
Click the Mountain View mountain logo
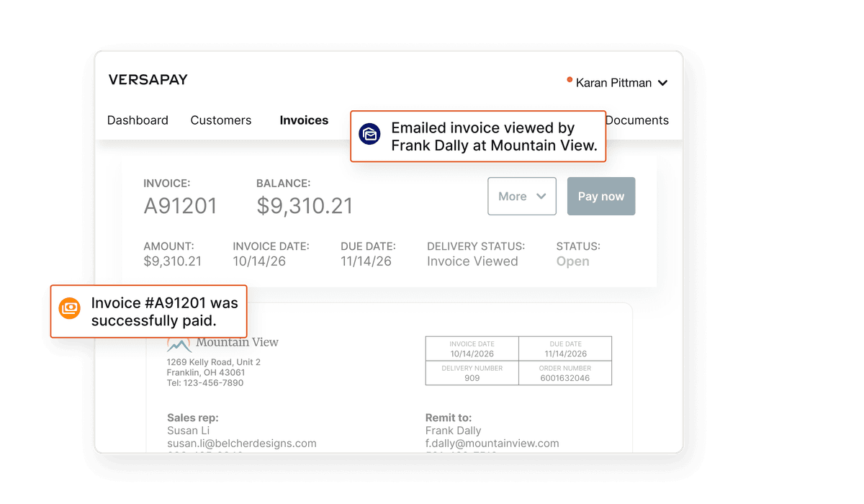click(x=179, y=344)
